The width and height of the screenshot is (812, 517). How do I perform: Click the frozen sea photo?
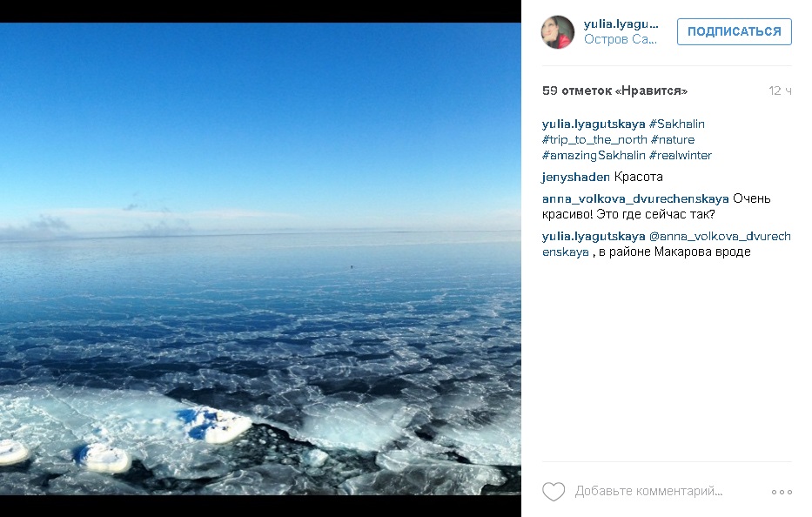(x=260, y=258)
